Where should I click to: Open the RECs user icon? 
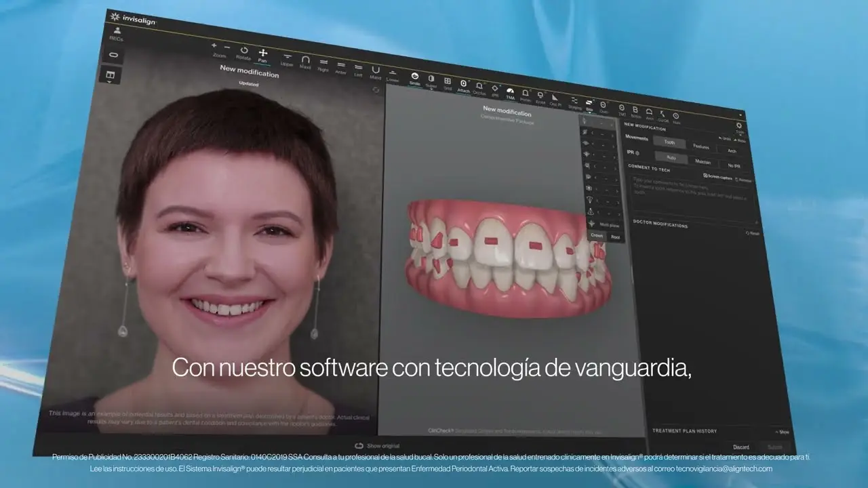[117, 33]
